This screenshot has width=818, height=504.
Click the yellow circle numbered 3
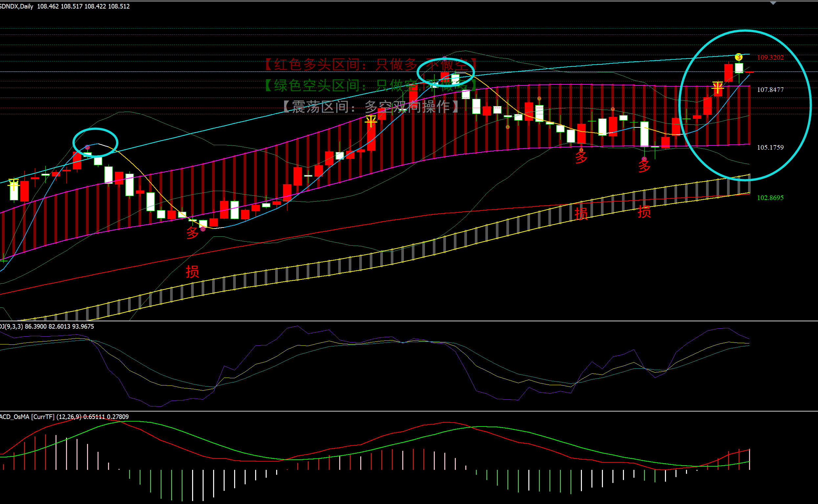pos(739,57)
